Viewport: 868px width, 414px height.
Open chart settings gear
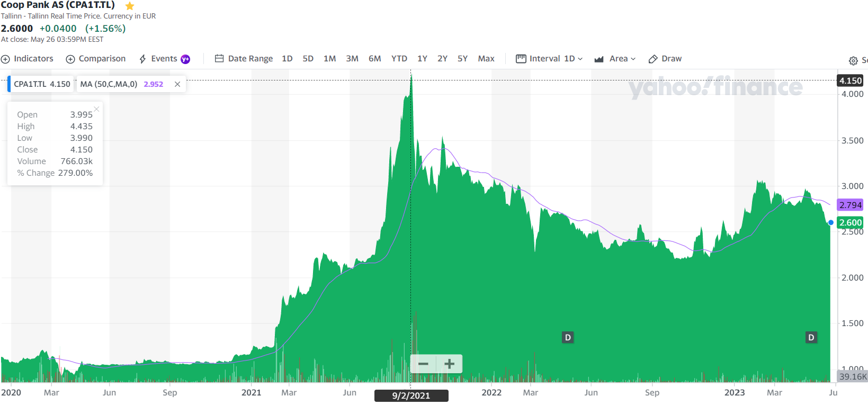[853, 61]
